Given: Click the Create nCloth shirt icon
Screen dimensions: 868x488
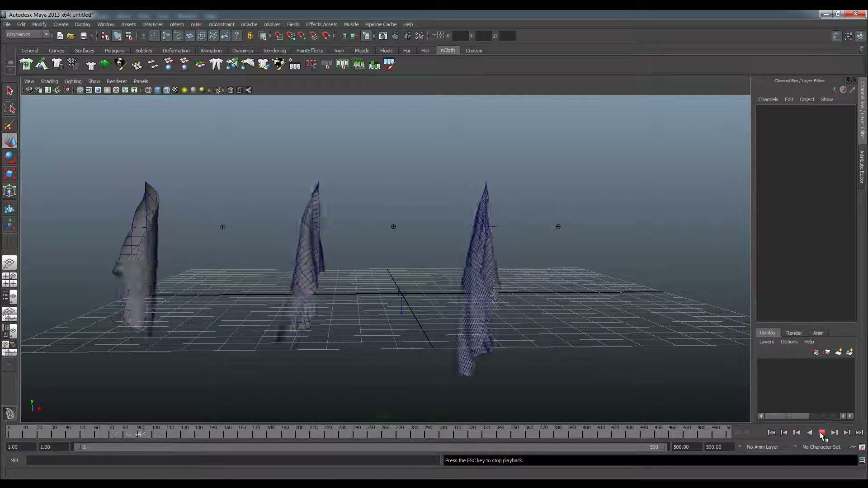Looking at the screenshot, I should point(26,64).
